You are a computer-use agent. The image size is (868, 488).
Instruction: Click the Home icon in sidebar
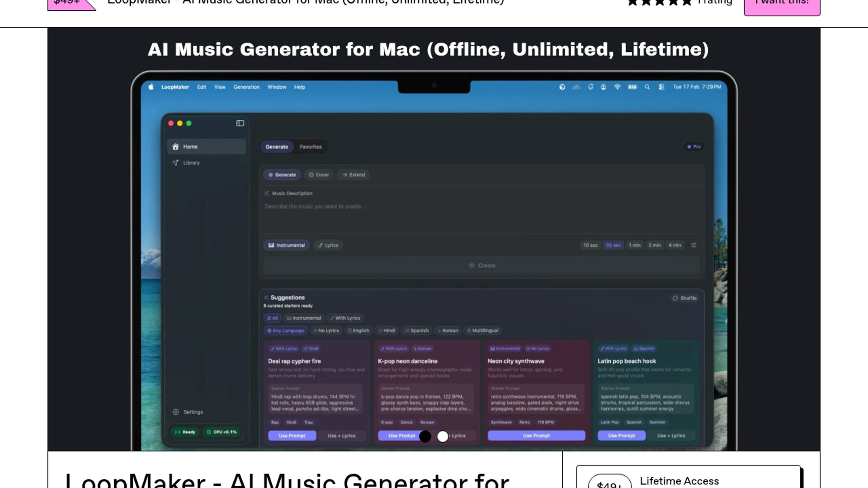176,147
